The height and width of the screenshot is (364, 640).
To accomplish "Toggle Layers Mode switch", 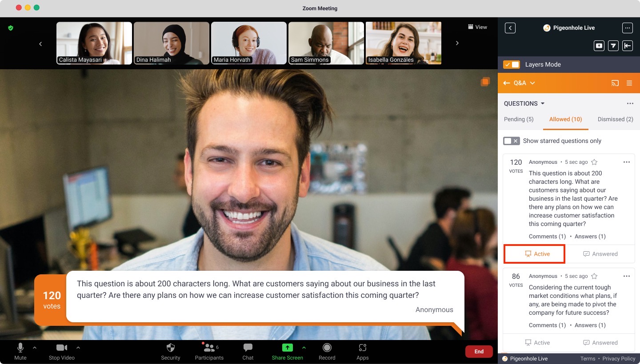I will [x=512, y=64].
